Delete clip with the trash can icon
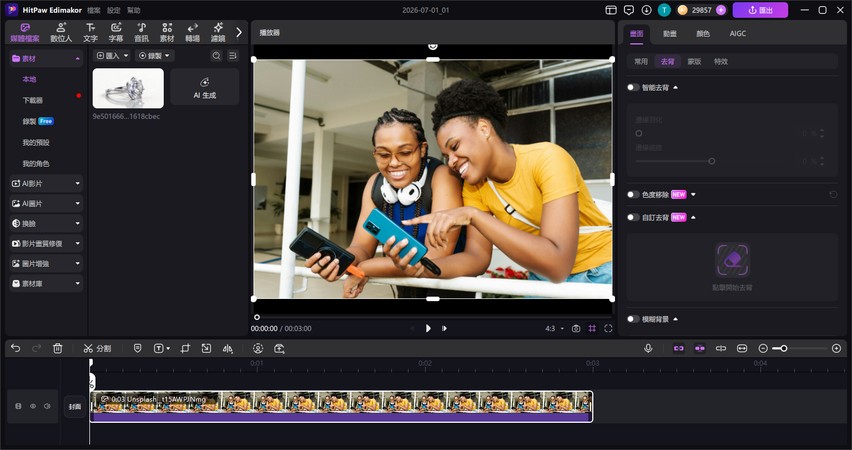 [58, 348]
